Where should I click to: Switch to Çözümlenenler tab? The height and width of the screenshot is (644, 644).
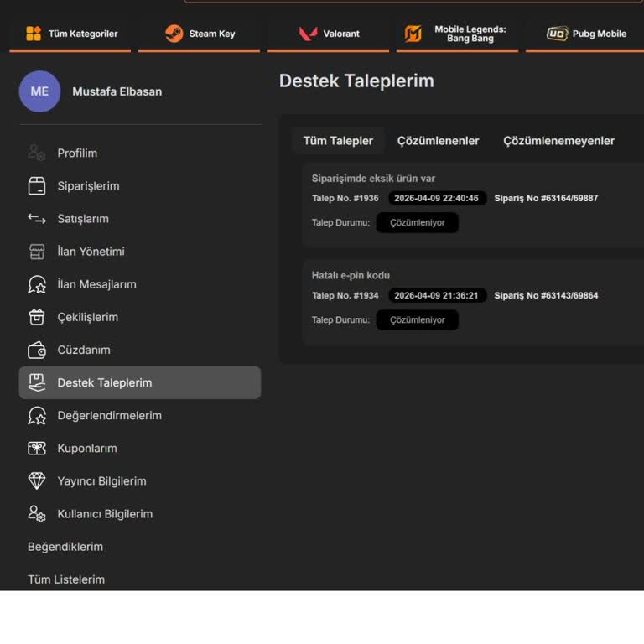coord(438,141)
